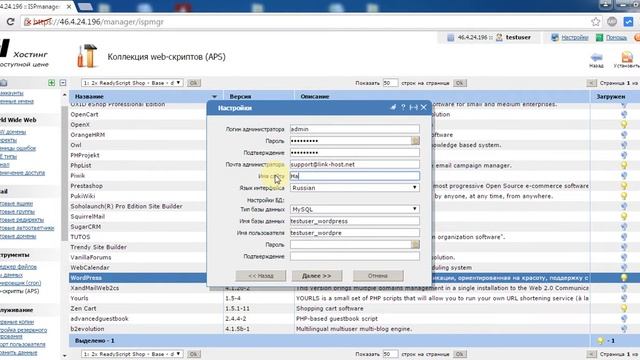
Task: Click the empty database Подтверждение field
Action: pyautogui.click(x=355, y=256)
